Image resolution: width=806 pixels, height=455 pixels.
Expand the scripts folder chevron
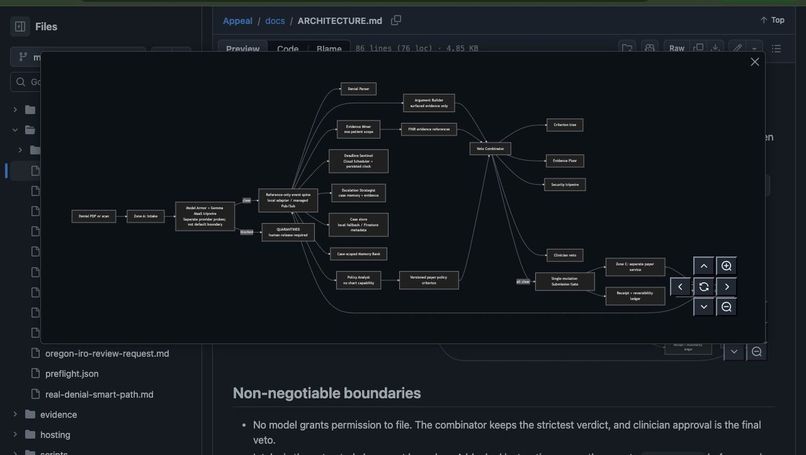(x=15, y=452)
